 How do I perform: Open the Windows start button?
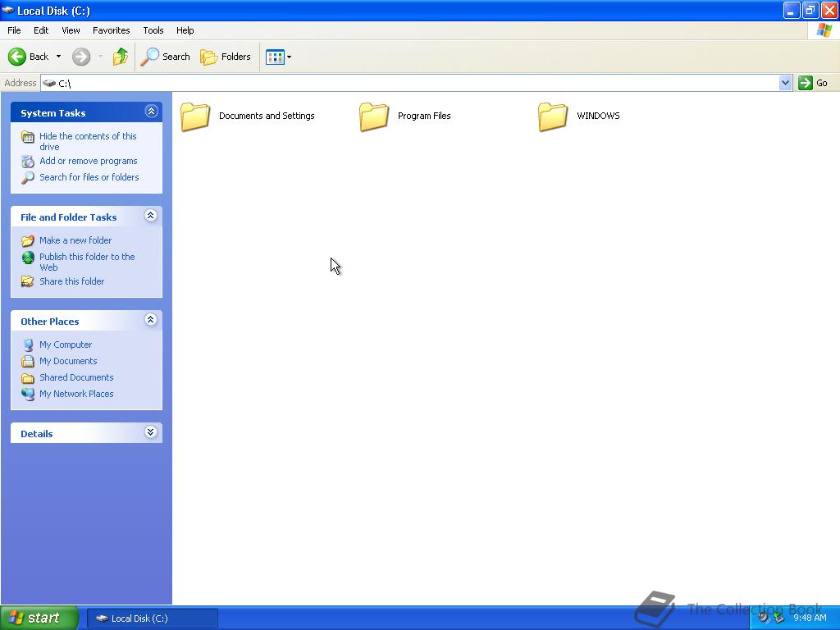[39, 618]
